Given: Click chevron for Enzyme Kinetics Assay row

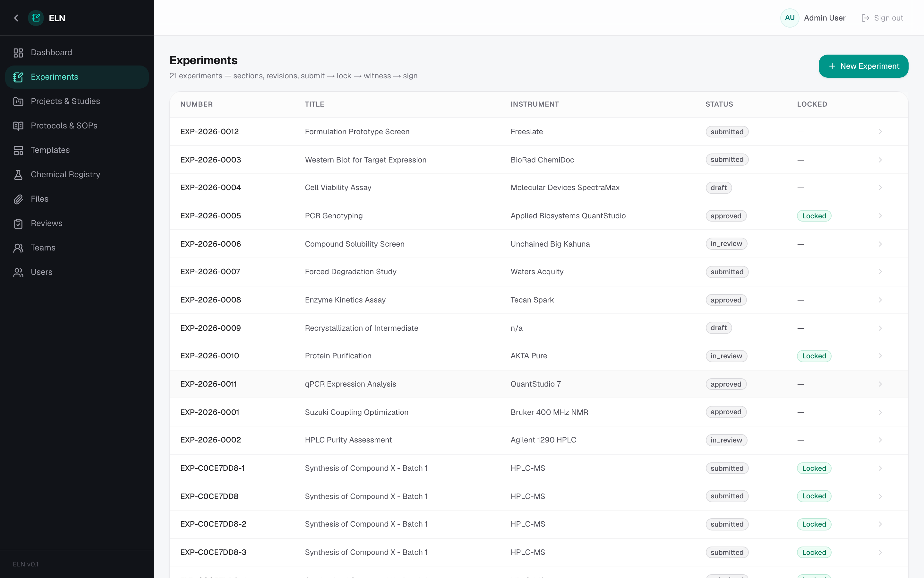Looking at the screenshot, I should (880, 300).
